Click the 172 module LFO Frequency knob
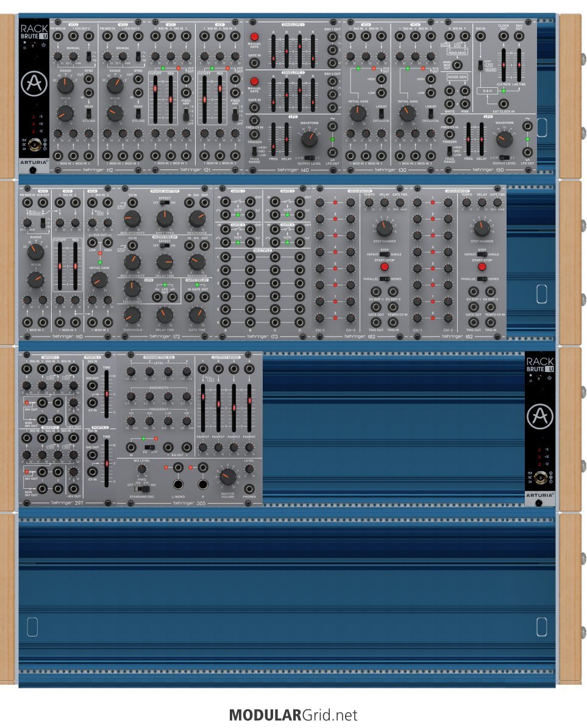The width and height of the screenshot is (587, 728). (132, 288)
